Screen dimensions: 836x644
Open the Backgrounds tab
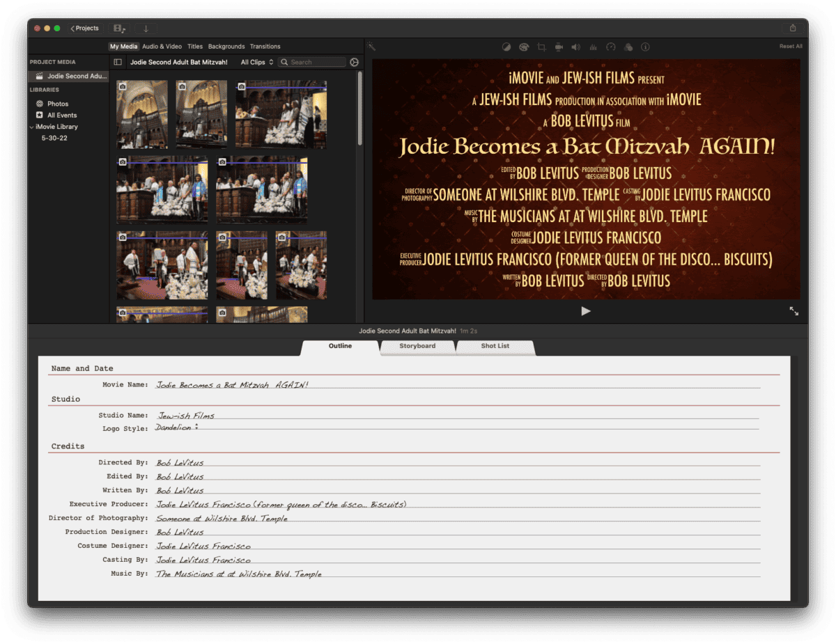[226, 47]
